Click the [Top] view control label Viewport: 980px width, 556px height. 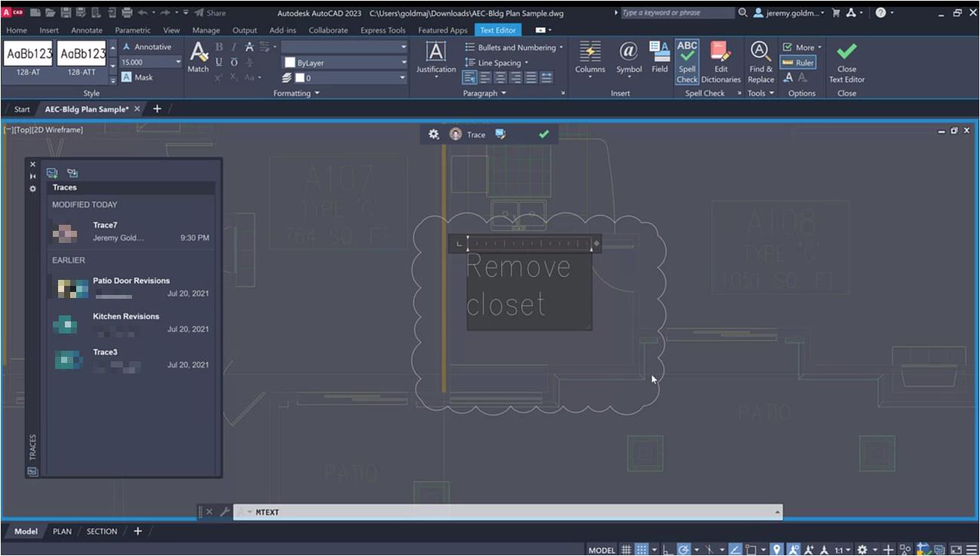[x=22, y=130]
